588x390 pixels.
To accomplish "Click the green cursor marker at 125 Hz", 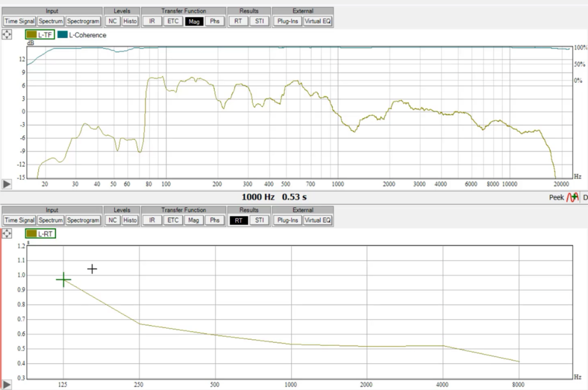I will (x=63, y=280).
